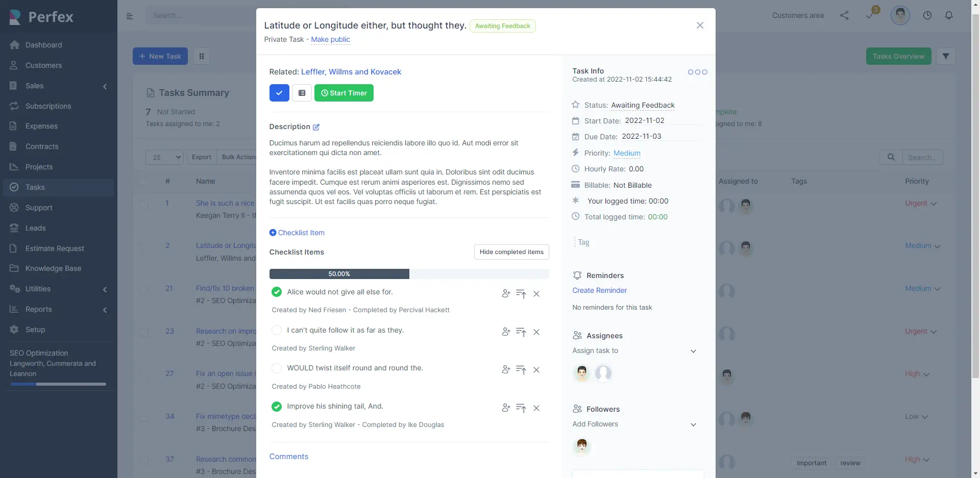980x478 pixels.
Task: Open the 'Assign task to' dropdown
Action: (635, 351)
